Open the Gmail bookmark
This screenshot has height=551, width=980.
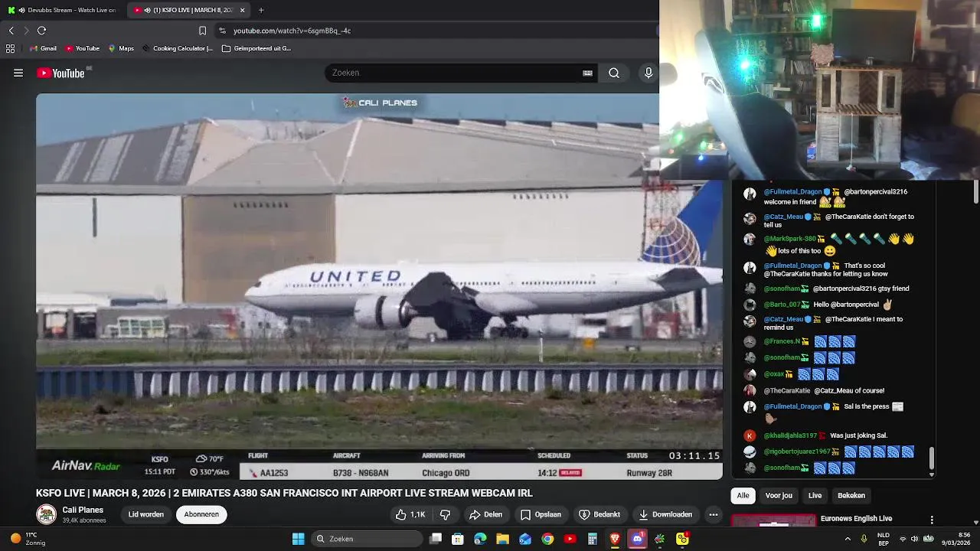[44, 48]
